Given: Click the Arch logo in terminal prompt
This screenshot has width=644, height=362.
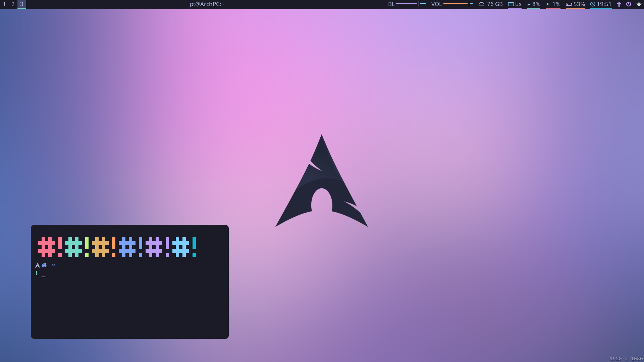Looking at the screenshot, I should pos(38,265).
